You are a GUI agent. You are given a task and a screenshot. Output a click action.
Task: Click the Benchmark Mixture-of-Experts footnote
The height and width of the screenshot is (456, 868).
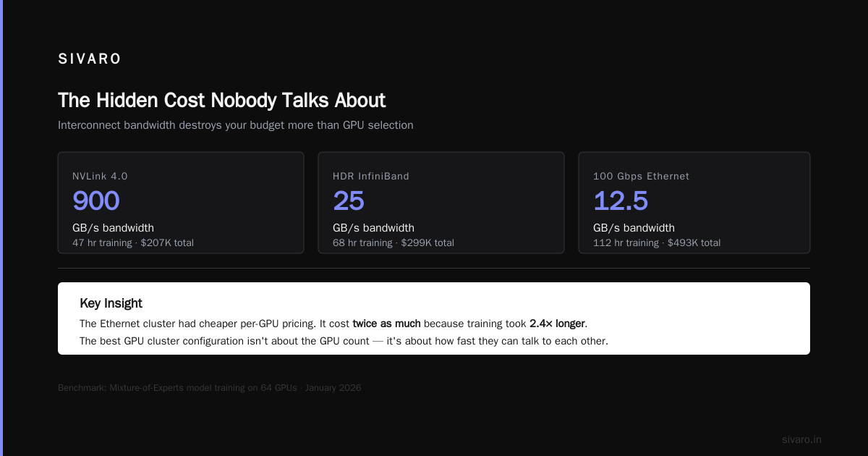pyautogui.click(x=210, y=388)
